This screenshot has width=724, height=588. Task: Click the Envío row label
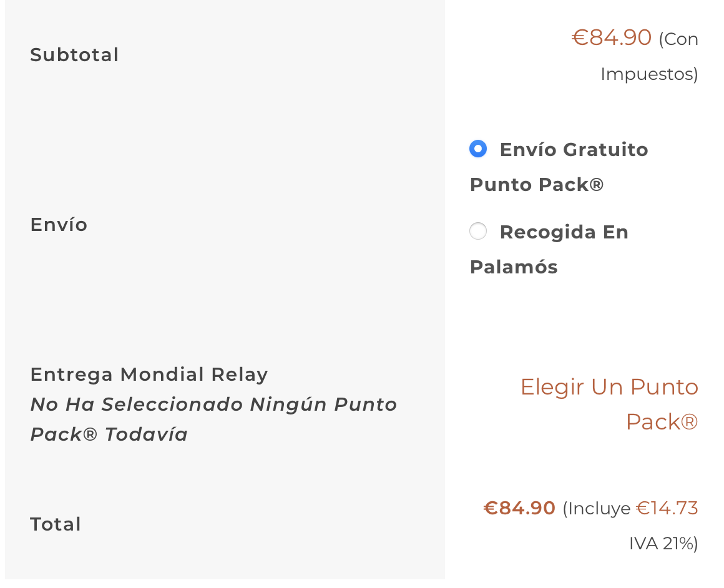59,225
